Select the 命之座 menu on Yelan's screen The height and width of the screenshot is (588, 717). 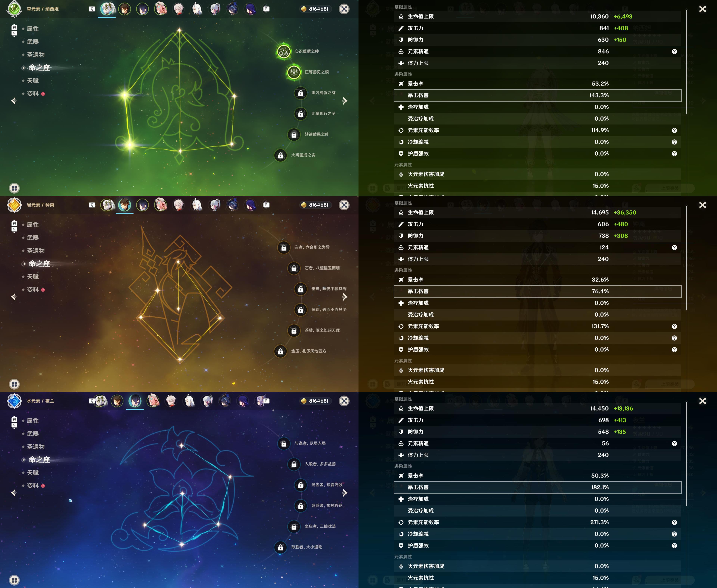(x=39, y=460)
